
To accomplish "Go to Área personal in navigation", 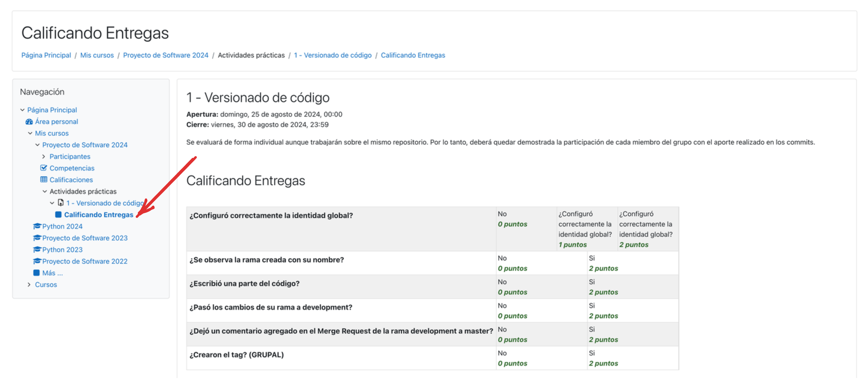I will click(x=57, y=122).
